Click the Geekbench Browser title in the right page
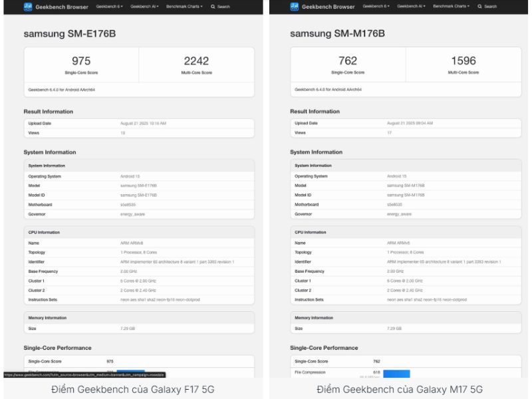The width and height of the screenshot is (532, 399). click(x=328, y=7)
